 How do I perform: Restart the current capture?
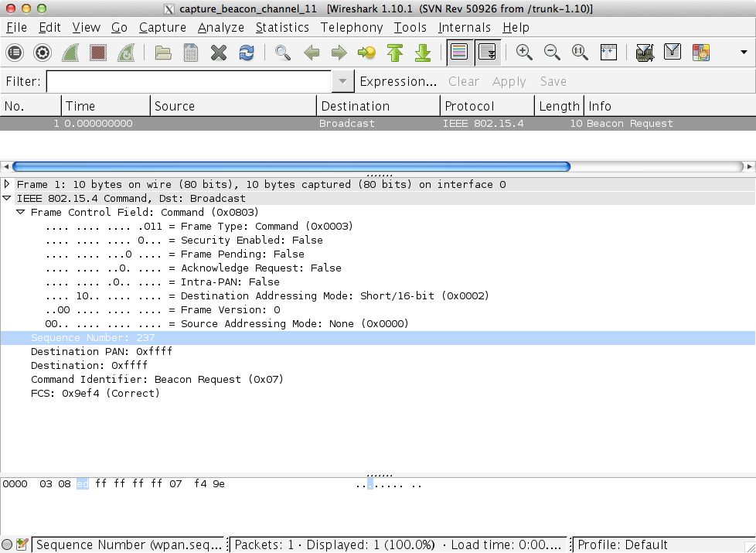126,52
